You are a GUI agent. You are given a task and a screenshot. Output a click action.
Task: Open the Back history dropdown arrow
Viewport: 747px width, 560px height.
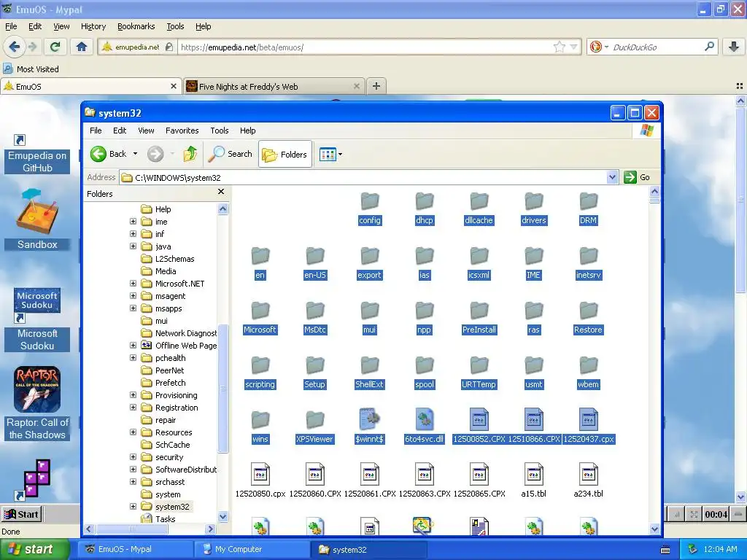[x=135, y=154]
